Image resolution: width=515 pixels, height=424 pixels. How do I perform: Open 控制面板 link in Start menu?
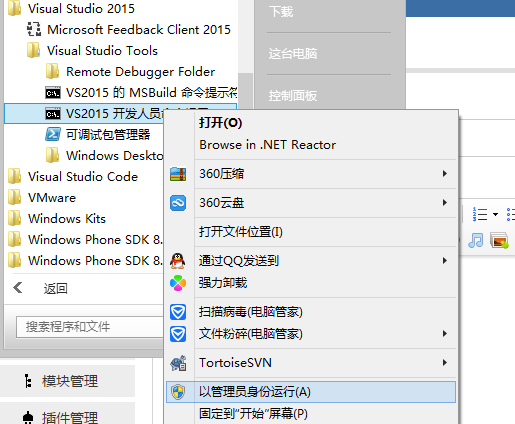coord(293,96)
